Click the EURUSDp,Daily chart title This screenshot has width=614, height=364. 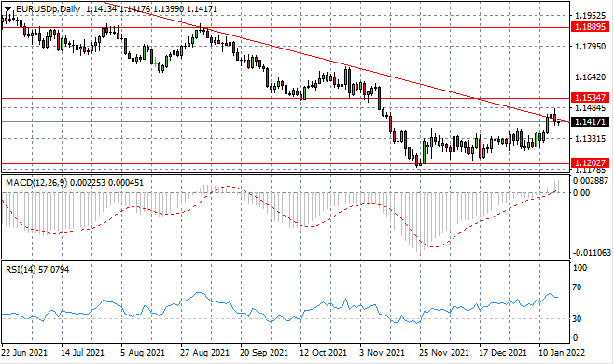click(48, 9)
